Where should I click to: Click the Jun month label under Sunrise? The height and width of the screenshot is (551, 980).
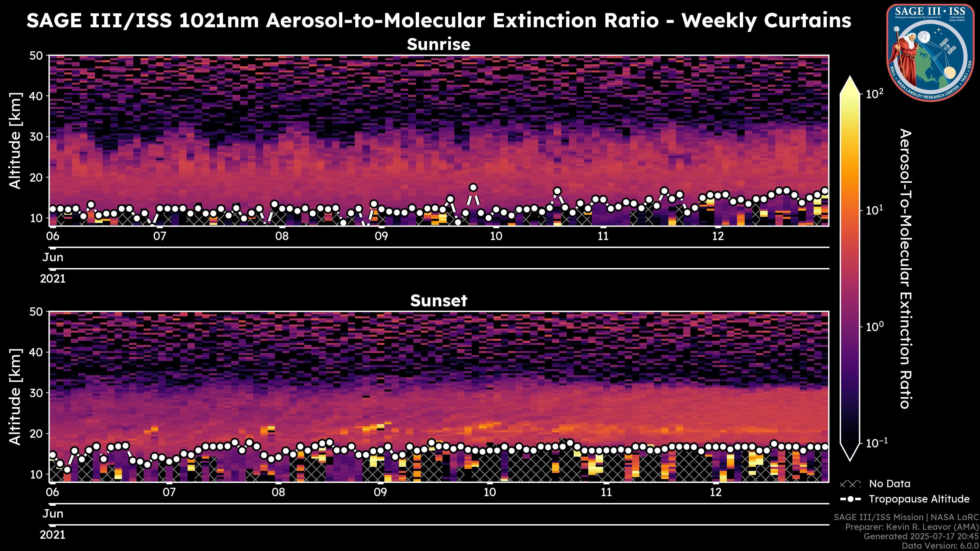53,257
